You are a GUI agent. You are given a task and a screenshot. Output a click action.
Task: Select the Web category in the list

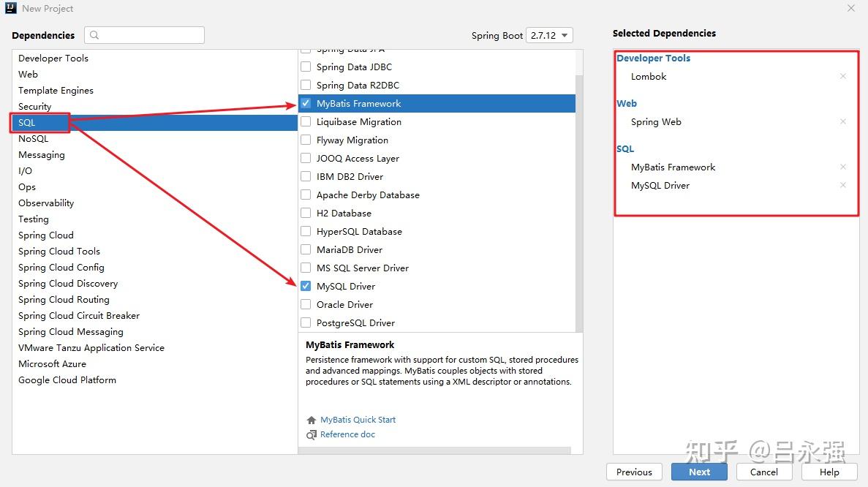point(154,74)
